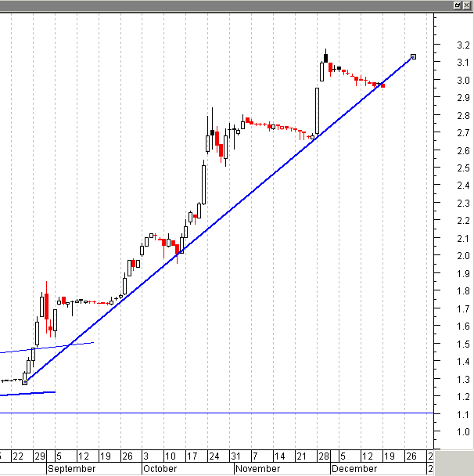Click the 2.7 price label on the scale
This screenshot has width=474, height=476.
463,133
